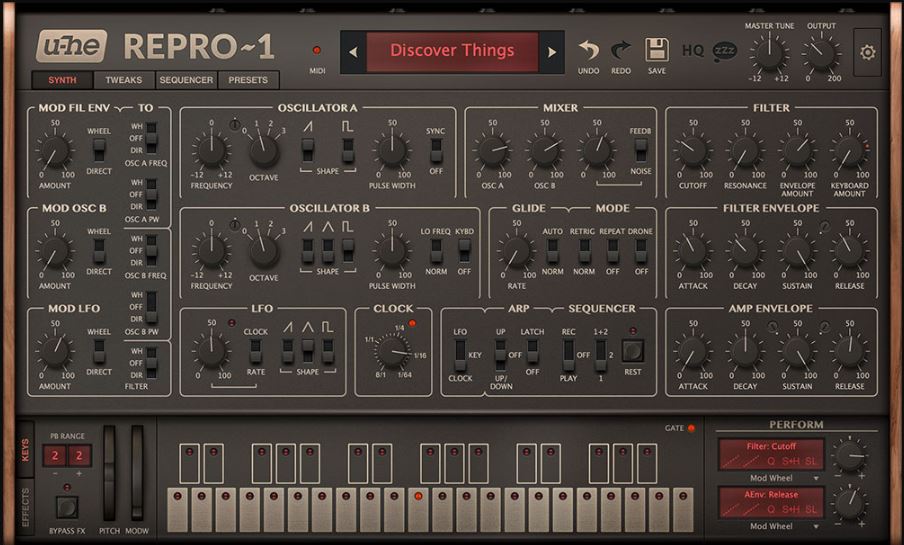Toggle the Arp LATCH switch

click(533, 351)
